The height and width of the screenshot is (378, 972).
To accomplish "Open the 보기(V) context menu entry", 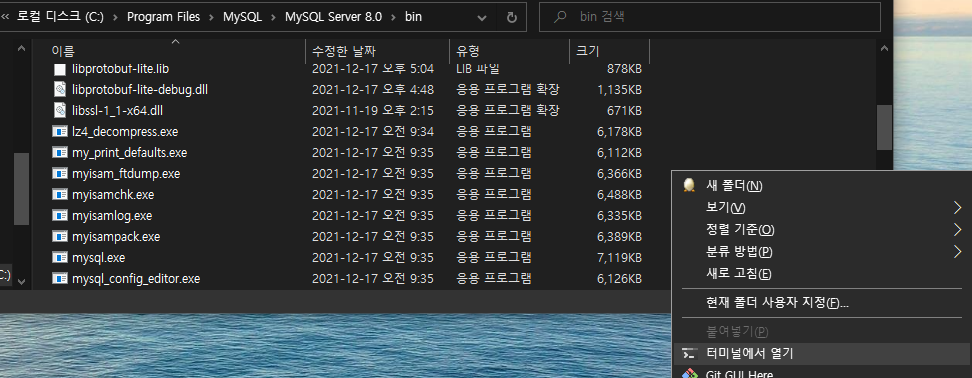I will [x=822, y=207].
